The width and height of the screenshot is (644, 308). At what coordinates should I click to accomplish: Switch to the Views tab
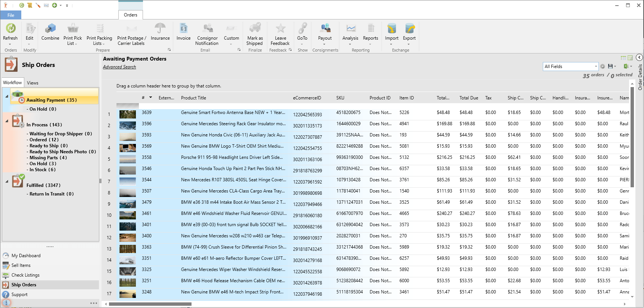[x=32, y=83]
